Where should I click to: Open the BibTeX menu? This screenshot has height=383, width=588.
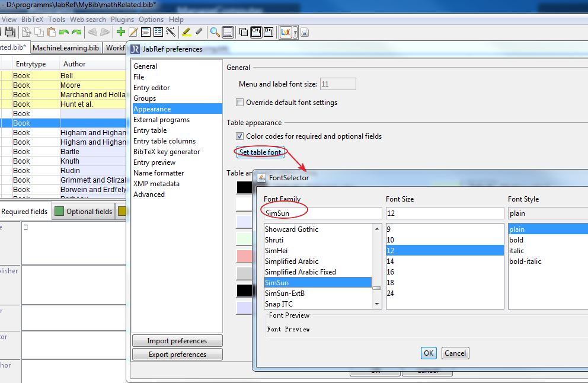click(32, 20)
